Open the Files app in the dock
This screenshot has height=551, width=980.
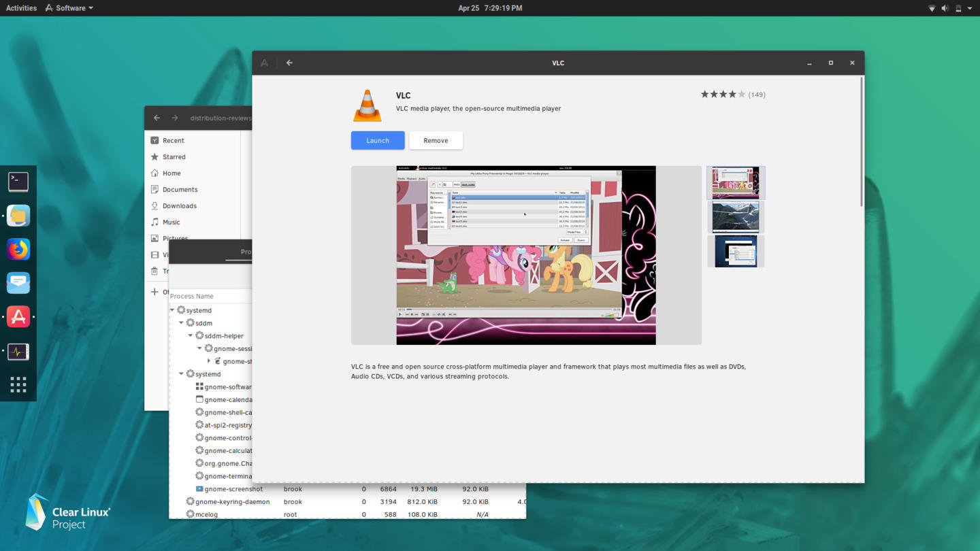click(x=18, y=216)
